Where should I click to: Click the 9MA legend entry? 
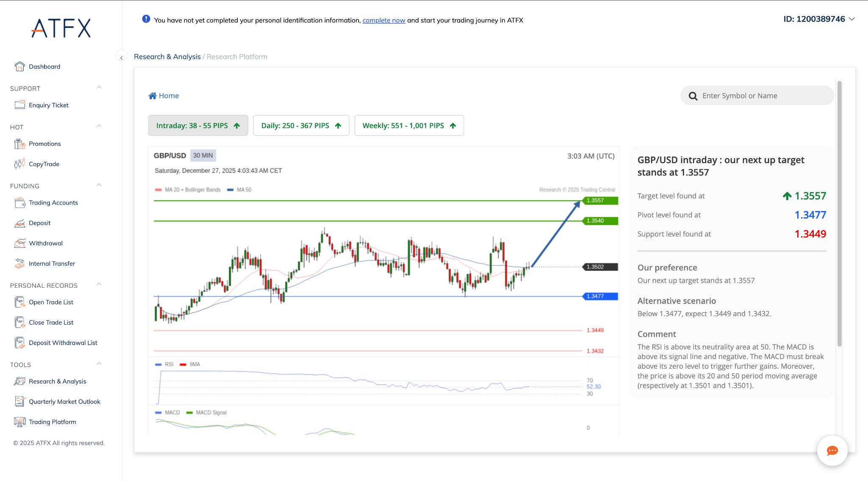click(190, 364)
